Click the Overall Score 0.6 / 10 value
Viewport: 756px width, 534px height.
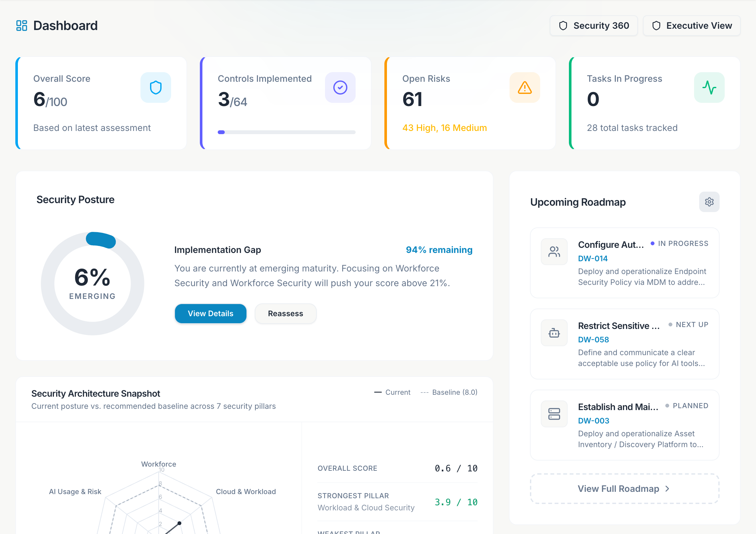point(456,469)
